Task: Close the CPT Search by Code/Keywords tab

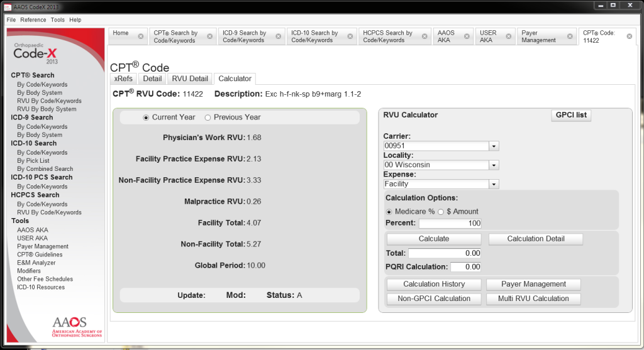Action: click(210, 36)
